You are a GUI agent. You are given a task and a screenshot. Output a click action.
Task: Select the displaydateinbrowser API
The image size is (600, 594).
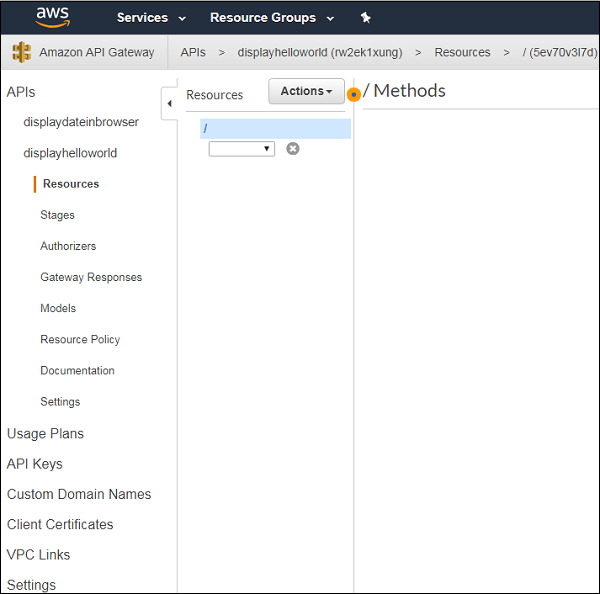[x=81, y=122]
